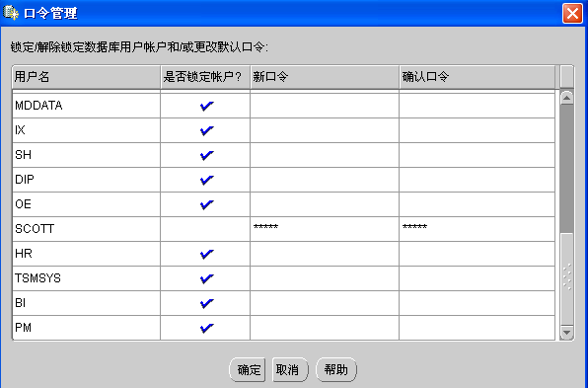Image resolution: width=588 pixels, height=388 pixels.
Task: Uncheck the lock checkmark for OE
Action: click(x=206, y=205)
